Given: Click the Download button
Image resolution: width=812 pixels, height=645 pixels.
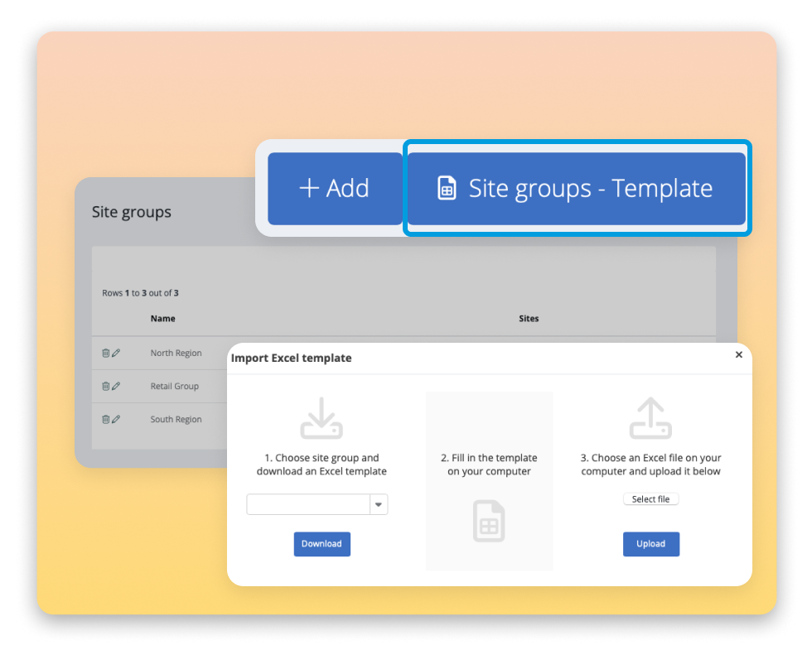Looking at the screenshot, I should click(x=322, y=544).
